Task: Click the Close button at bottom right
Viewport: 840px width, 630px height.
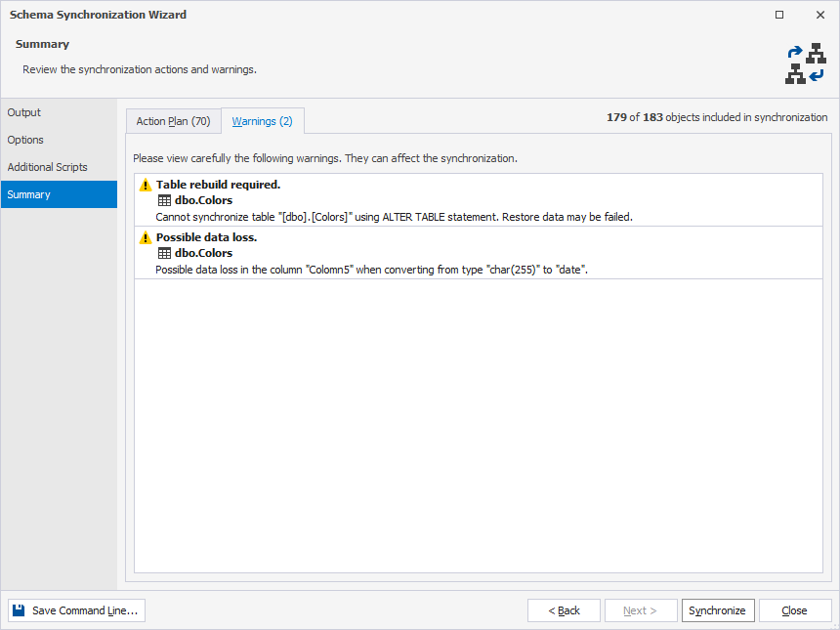Action: point(794,610)
